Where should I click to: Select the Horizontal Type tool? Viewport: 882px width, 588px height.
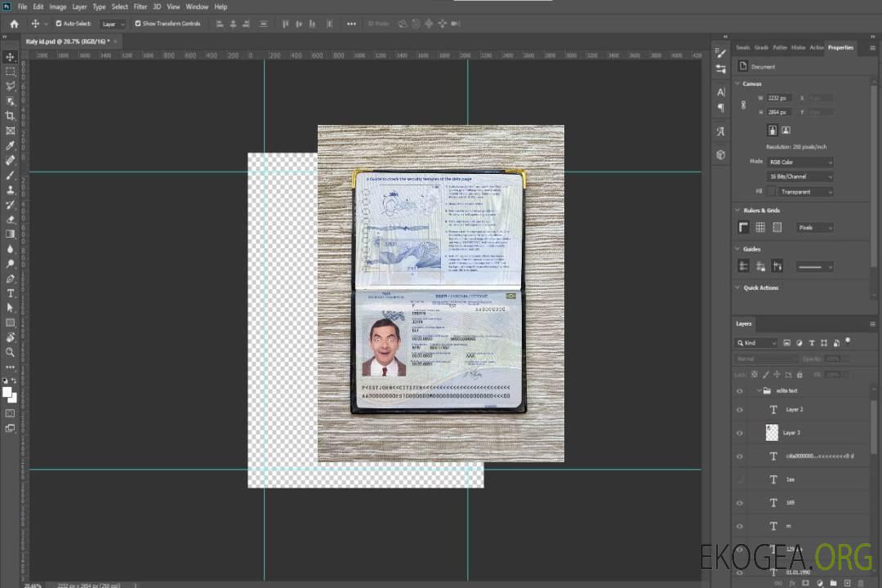pyautogui.click(x=11, y=293)
